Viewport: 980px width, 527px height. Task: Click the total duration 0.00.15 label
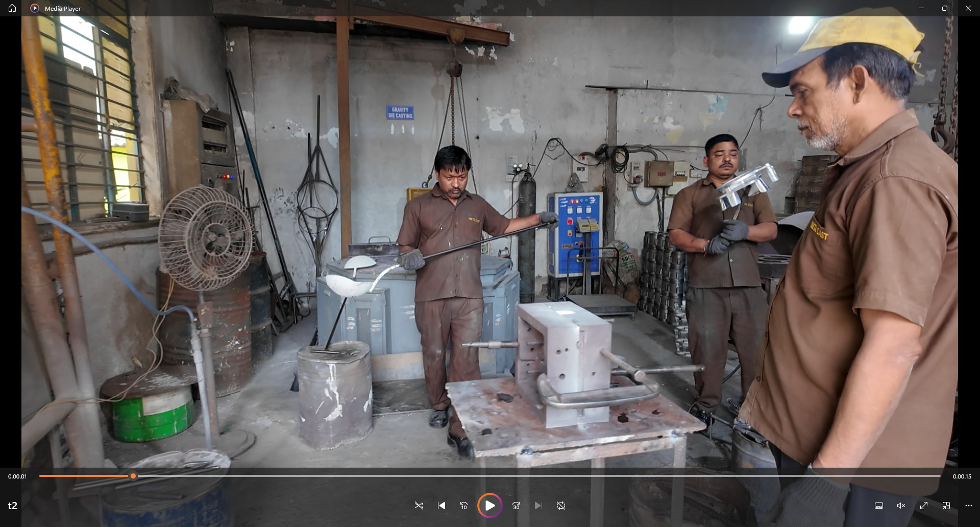tap(962, 476)
